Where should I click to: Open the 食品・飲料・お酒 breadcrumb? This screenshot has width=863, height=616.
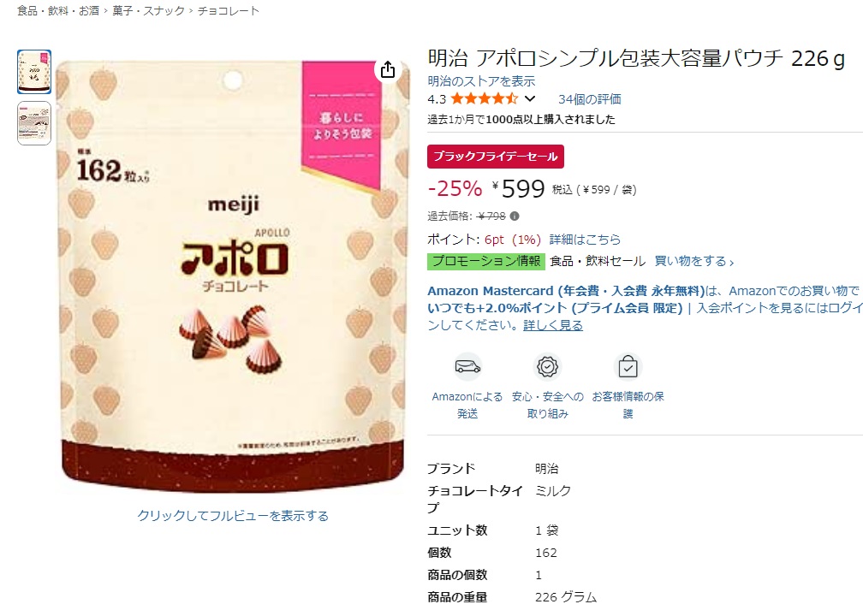[58, 10]
